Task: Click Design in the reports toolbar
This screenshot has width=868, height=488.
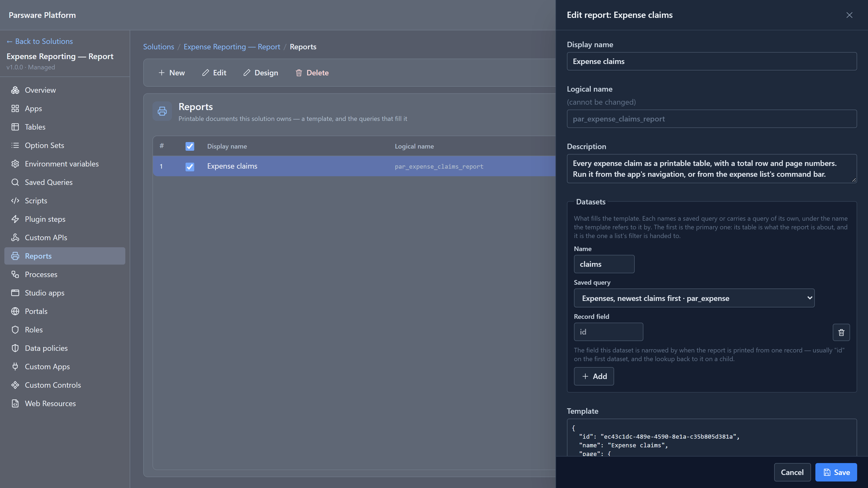Action: pyautogui.click(x=261, y=73)
